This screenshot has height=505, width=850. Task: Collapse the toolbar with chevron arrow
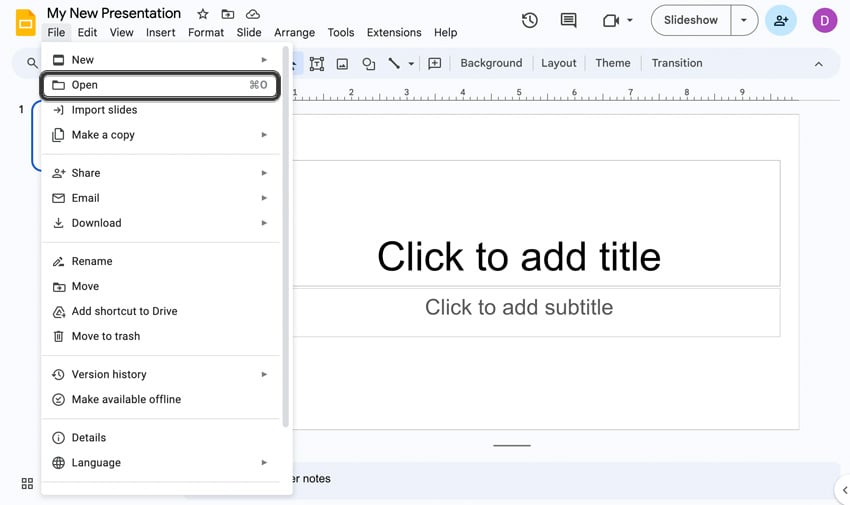pyautogui.click(x=818, y=64)
